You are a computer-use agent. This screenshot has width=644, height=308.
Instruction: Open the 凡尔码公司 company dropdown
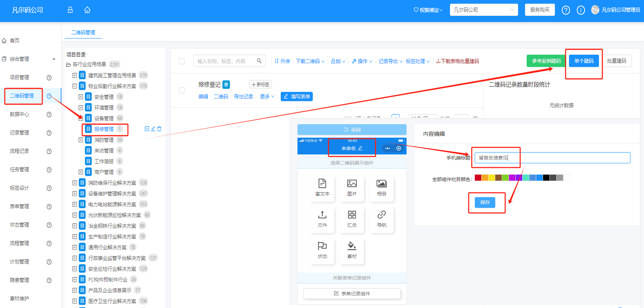click(x=483, y=10)
